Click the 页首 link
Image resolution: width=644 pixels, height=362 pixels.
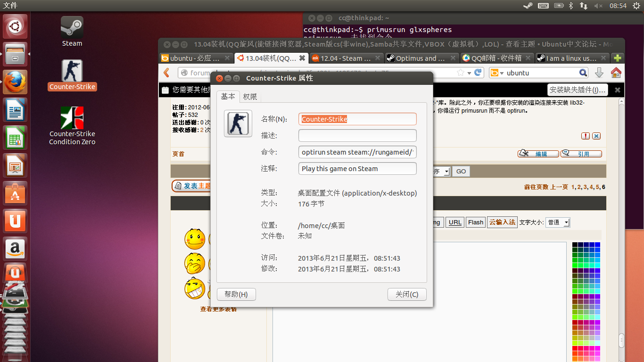pos(179,154)
